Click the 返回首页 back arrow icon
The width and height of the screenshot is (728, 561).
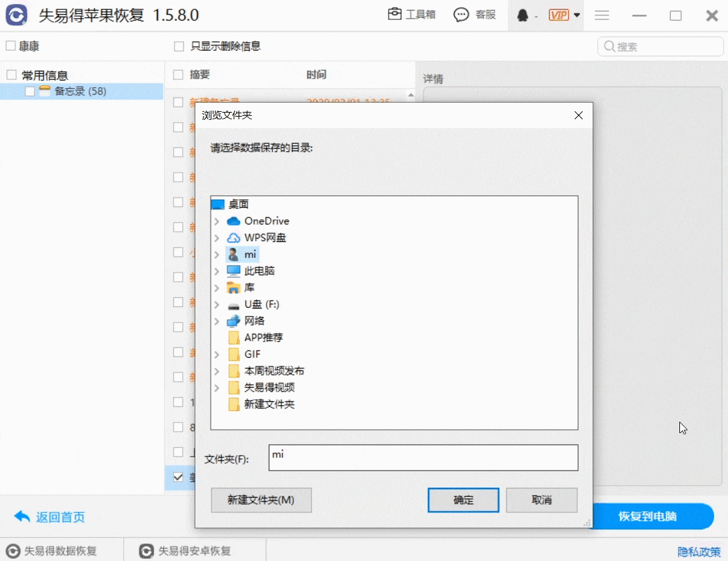[22, 516]
